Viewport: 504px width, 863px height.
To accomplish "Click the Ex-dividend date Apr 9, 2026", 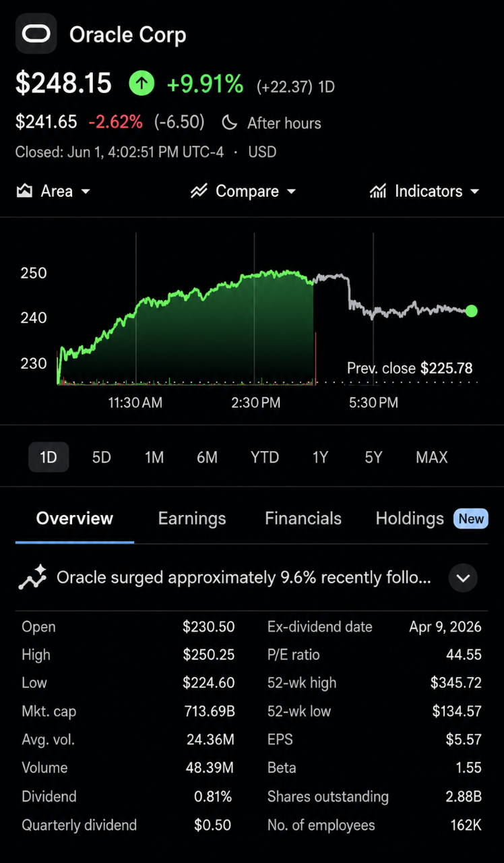I will click(445, 627).
